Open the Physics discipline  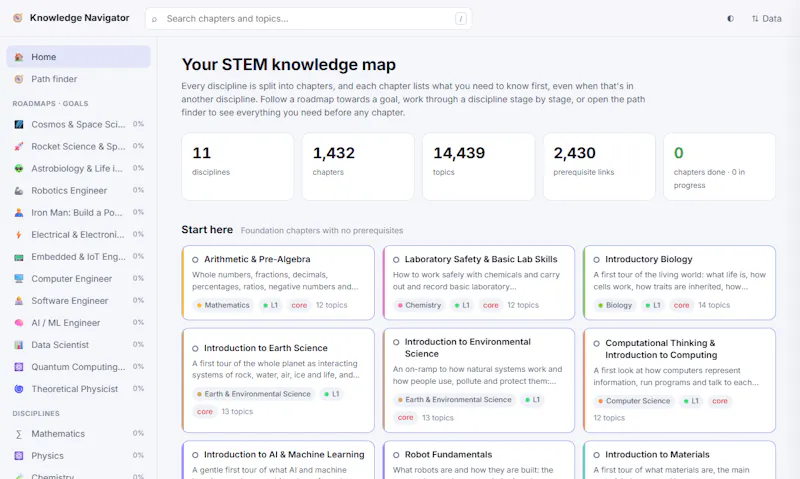(x=78, y=456)
